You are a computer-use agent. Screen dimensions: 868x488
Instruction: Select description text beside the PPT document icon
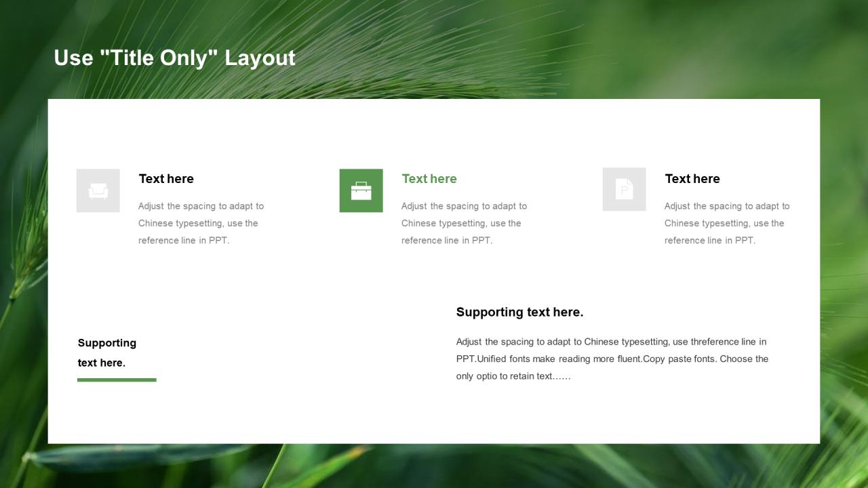(x=727, y=223)
